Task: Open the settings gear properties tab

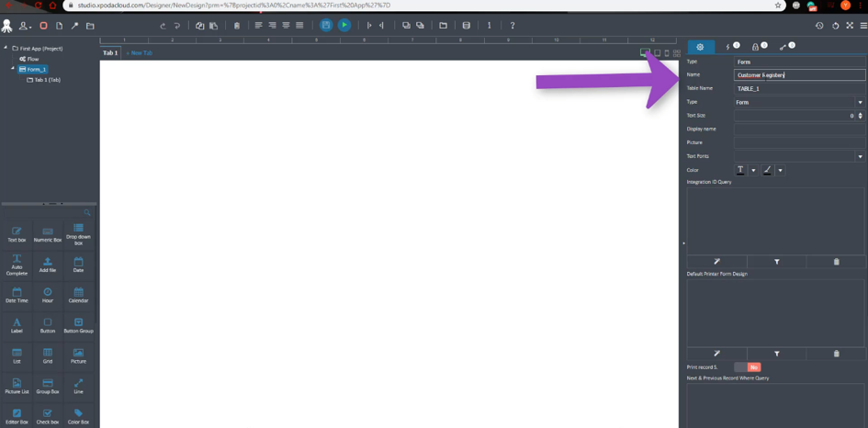Action: [700, 47]
